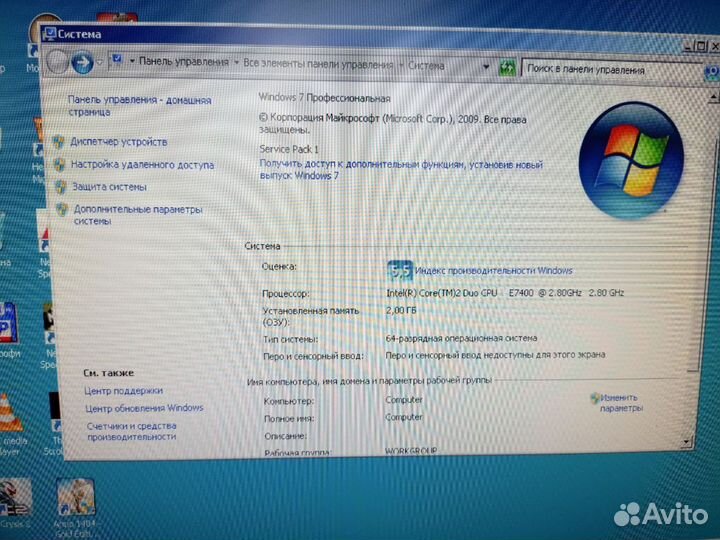Screen dimensions: 720x540
Task: Select installed memory value '2,00 ГБ'
Action: [x=401, y=311]
